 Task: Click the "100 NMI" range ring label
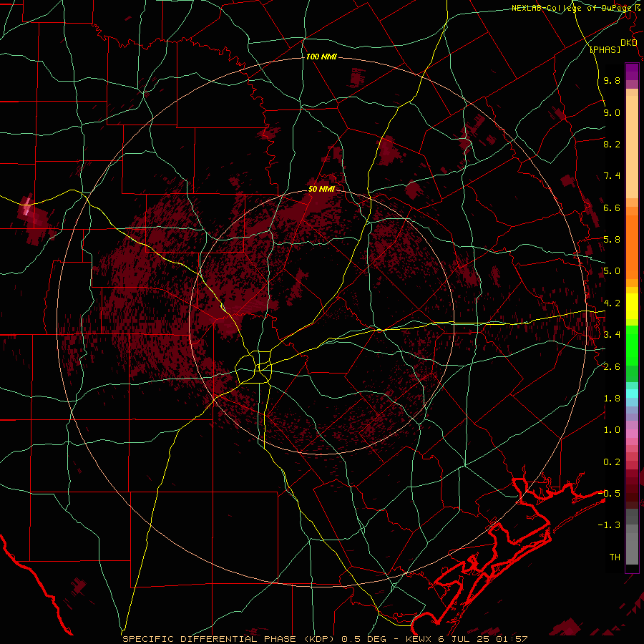click(x=321, y=57)
